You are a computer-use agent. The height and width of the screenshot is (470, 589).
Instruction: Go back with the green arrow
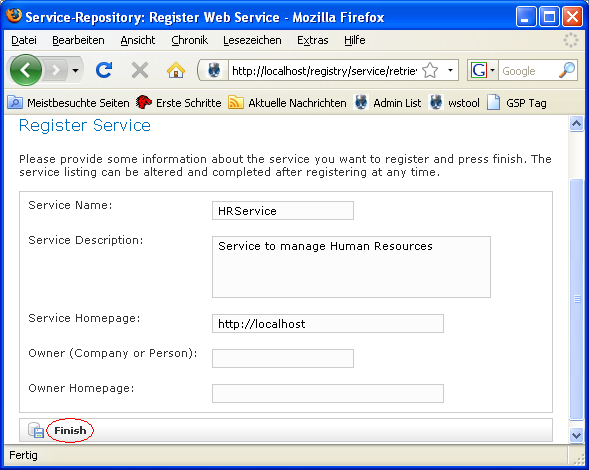26,70
